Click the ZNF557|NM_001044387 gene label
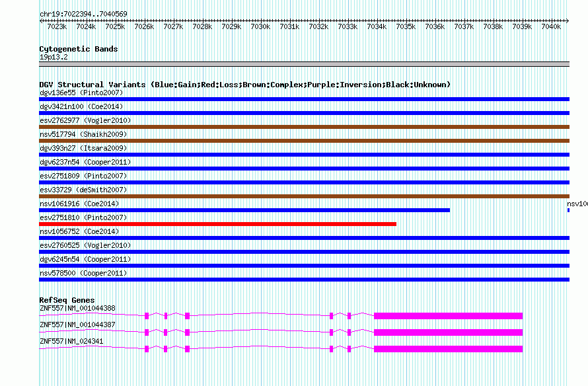 tap(77, 325)
